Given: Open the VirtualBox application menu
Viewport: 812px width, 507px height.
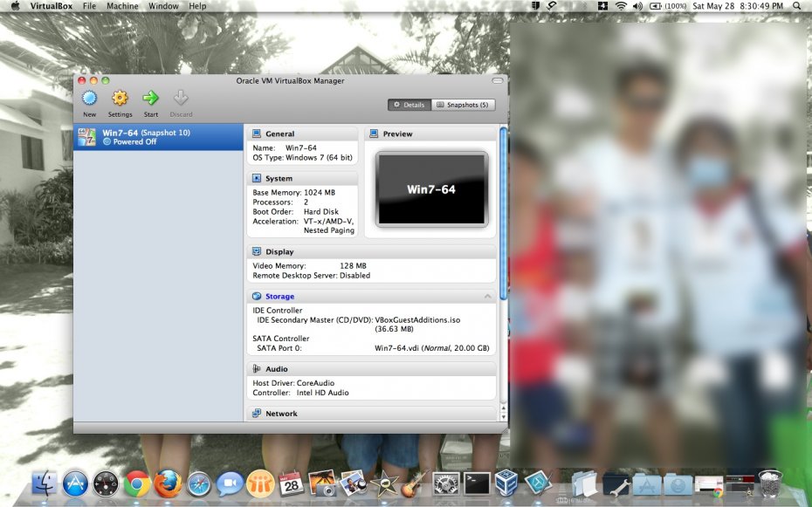Looking at the screenshot, I should coord(52,6).
